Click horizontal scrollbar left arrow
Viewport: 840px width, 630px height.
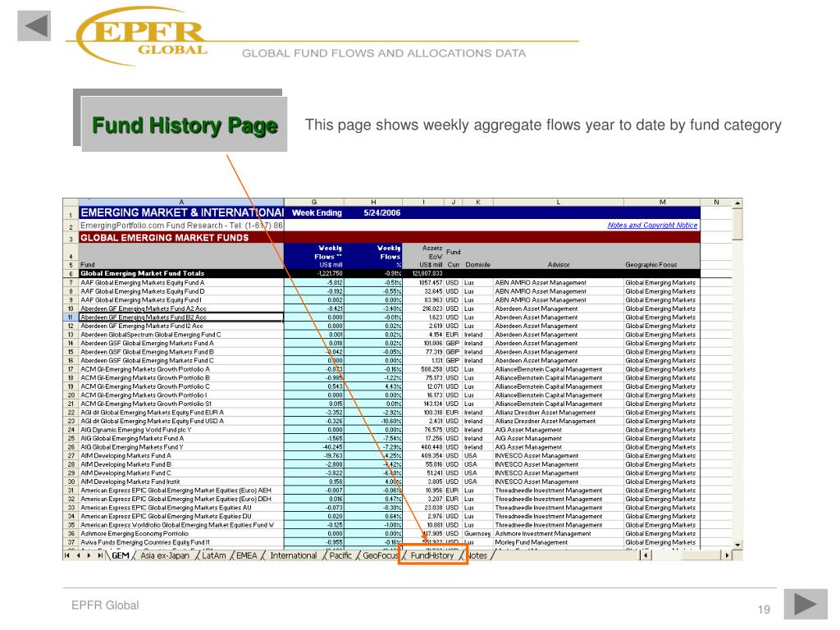[x=646, y=555]
